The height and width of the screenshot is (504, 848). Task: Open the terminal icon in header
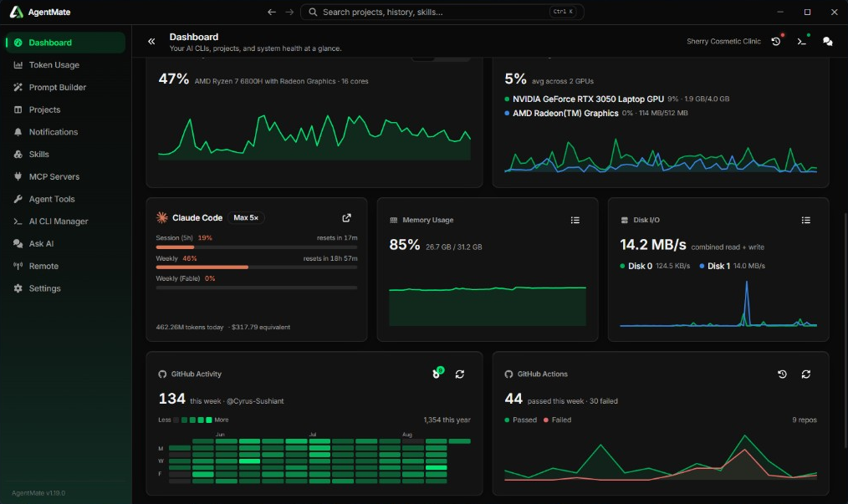[x=802, y=41]
